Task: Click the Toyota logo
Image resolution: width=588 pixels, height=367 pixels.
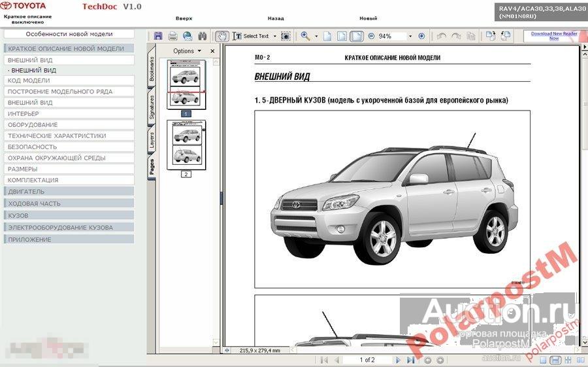Action: (24, 6)
